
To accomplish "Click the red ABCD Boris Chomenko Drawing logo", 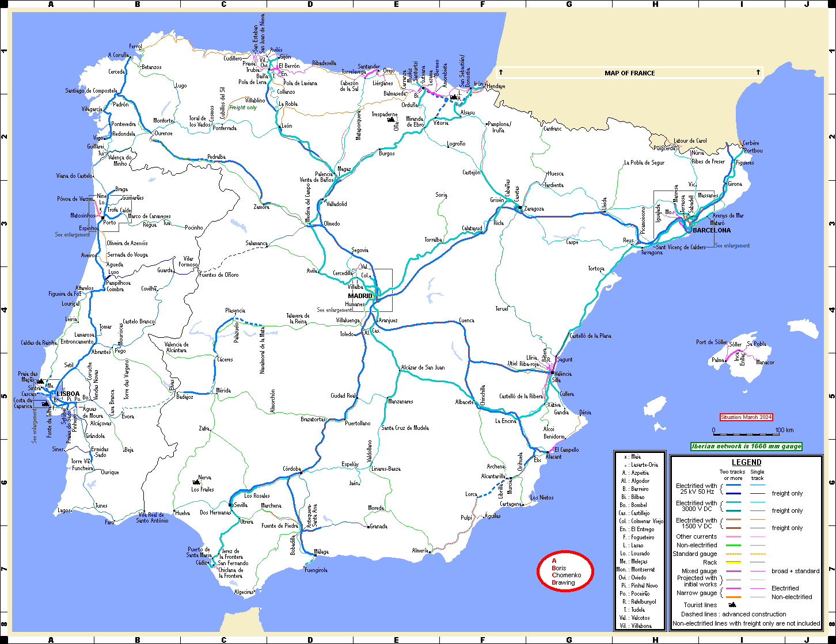I will click(565, 571).
